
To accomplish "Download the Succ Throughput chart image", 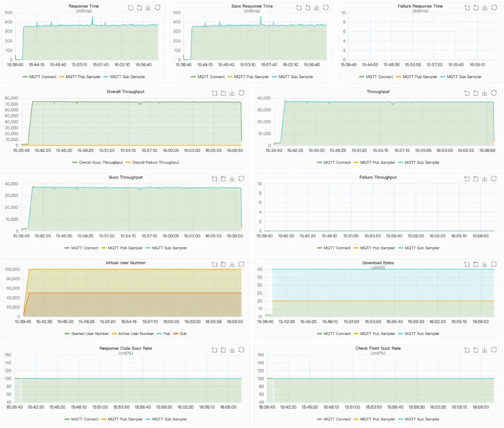I will [232, 179].
